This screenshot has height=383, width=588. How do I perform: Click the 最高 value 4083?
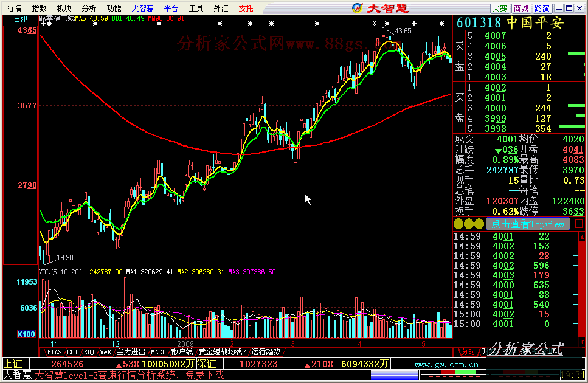pyautogui.click(x=573, y=160)
